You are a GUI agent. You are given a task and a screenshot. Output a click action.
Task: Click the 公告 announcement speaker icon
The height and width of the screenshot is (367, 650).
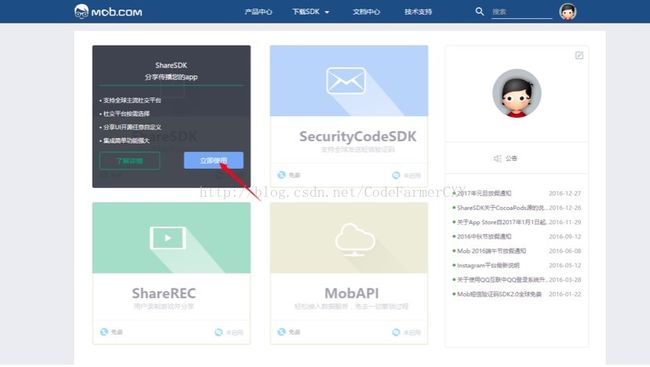[x=497, y=158]
